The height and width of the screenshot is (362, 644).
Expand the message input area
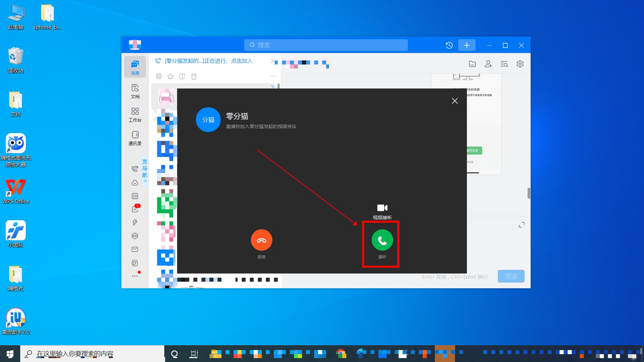(522, 225)
